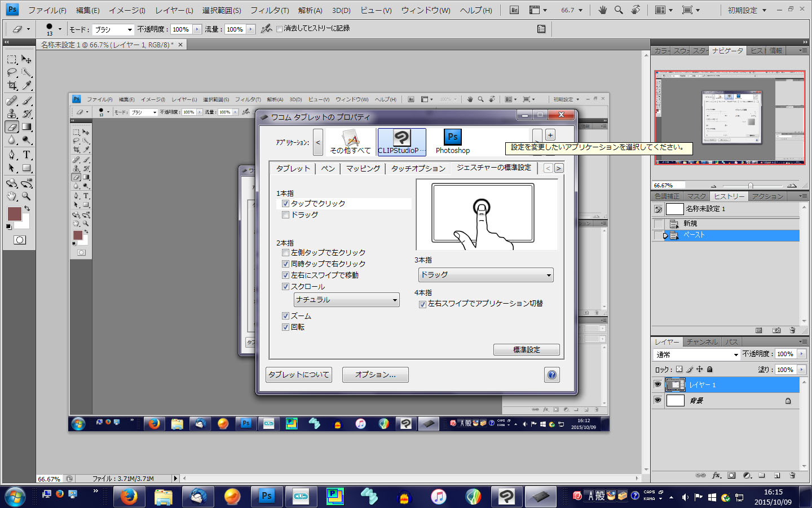Image resolution: width=812 pixels, height=508 pixels.
Task: Click the Quick Mask mode button below color swatches
Action: pyautogui.click(x=19, y=240)
